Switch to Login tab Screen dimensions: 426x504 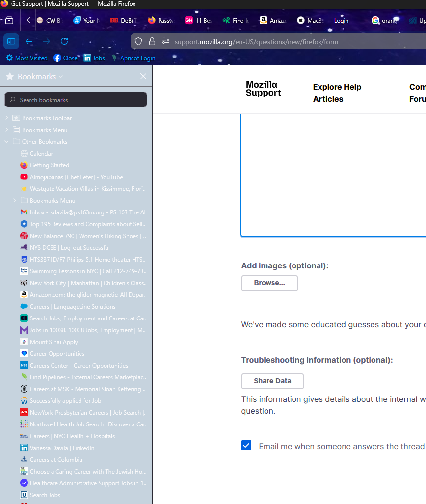click(342, 21)
